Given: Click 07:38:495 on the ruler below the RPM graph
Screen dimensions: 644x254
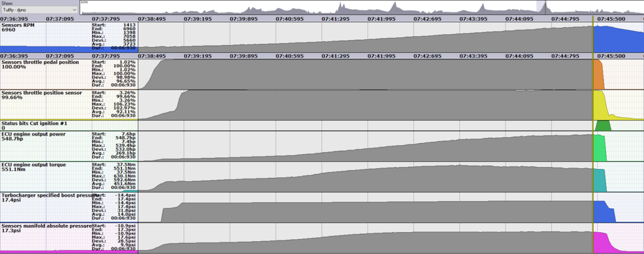Looking at the screenshot, I should [x=151, y=56].
